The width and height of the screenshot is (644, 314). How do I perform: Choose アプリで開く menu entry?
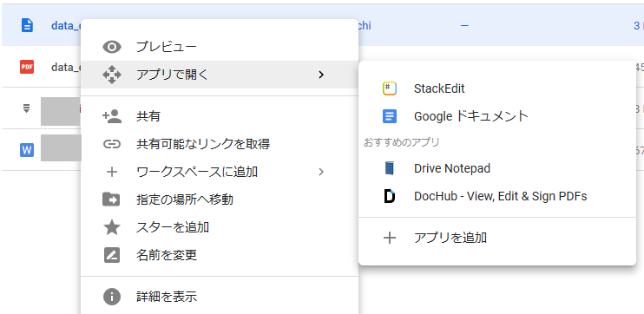coord(220,75)
